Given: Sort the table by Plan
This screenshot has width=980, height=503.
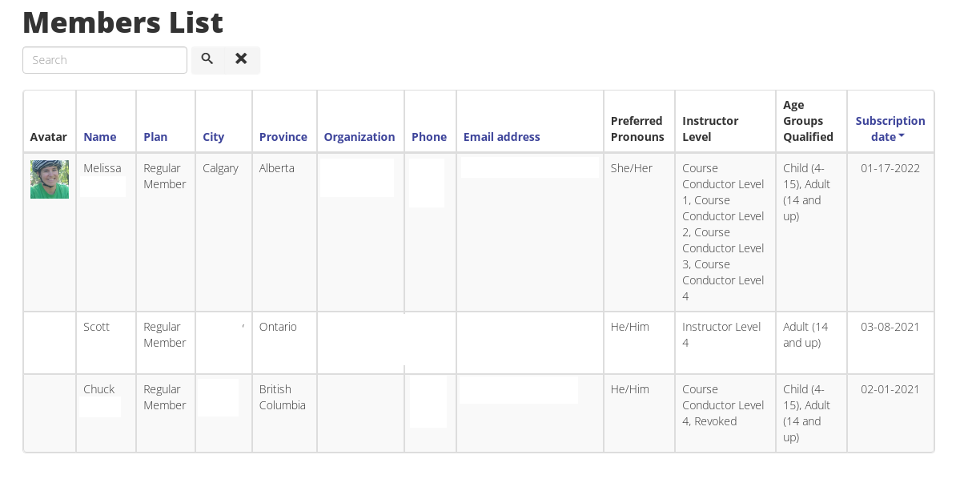Looking at the screenshot, I should 155,137.
